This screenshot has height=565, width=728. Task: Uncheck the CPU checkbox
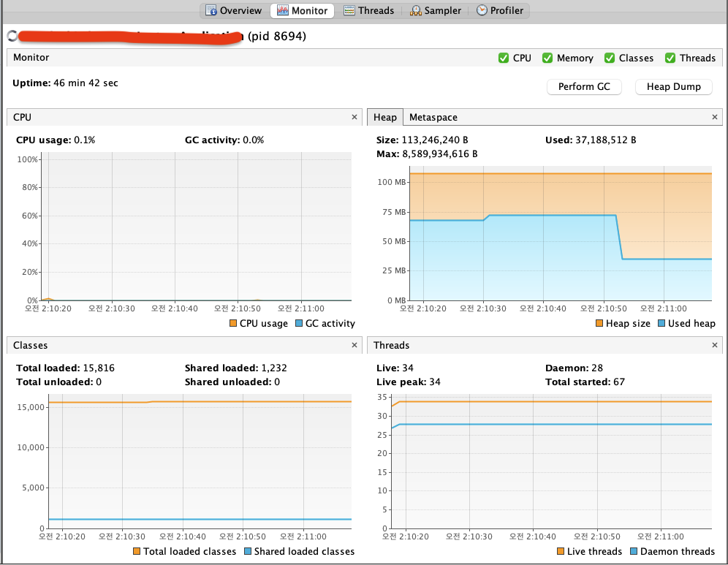pos(503,58)
